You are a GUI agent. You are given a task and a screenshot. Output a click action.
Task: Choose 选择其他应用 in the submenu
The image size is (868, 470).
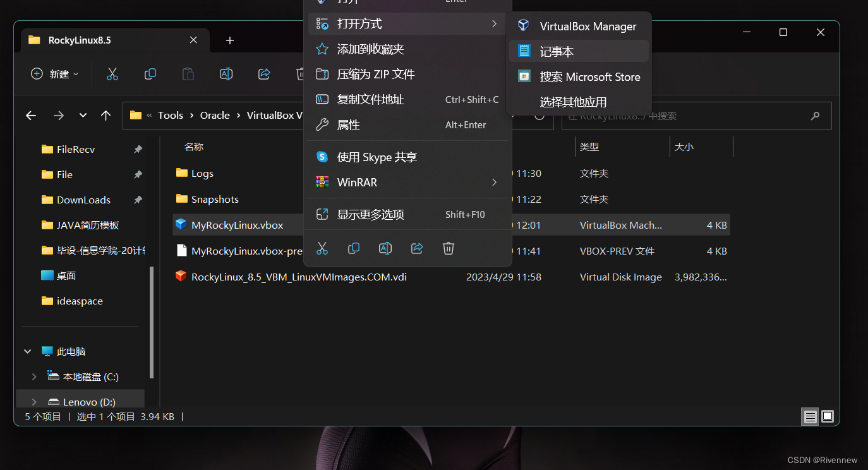(x=579, y=102)
